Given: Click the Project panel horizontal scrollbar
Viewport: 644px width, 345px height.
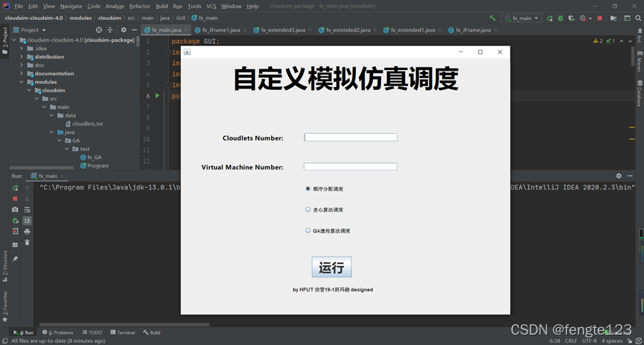Looking at the screenshot, I should click(x=42, y=168).
